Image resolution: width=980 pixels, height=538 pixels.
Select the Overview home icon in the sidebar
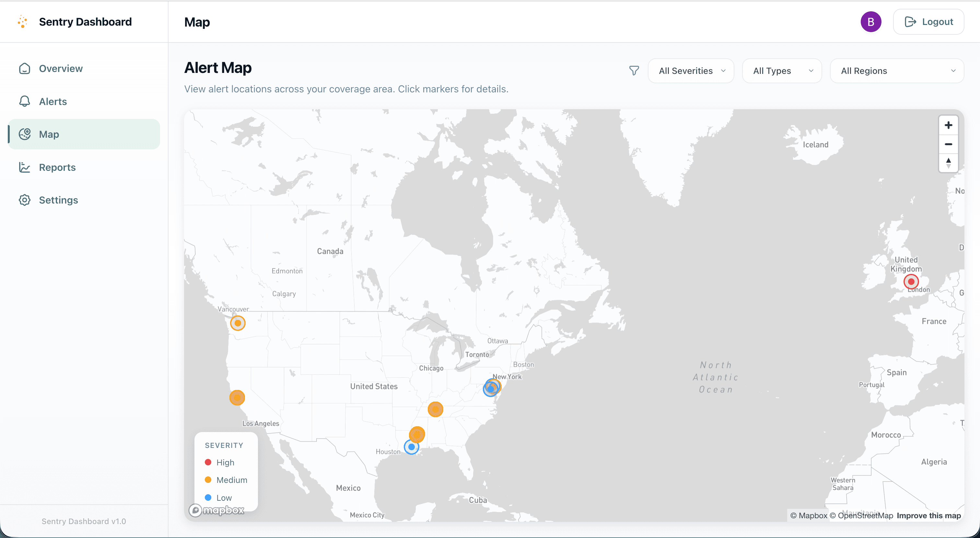pos(24,68)
